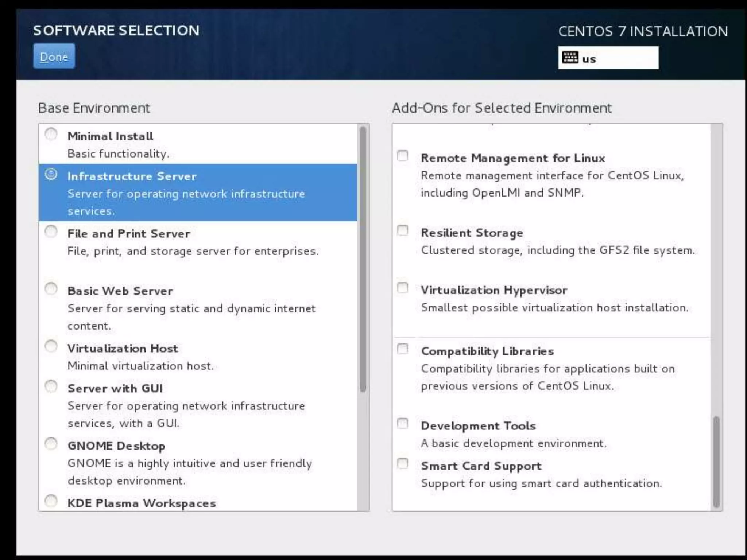Enable Smart Card Support add-on
Viewport: 747px width, 560px height.
[403, 464]
